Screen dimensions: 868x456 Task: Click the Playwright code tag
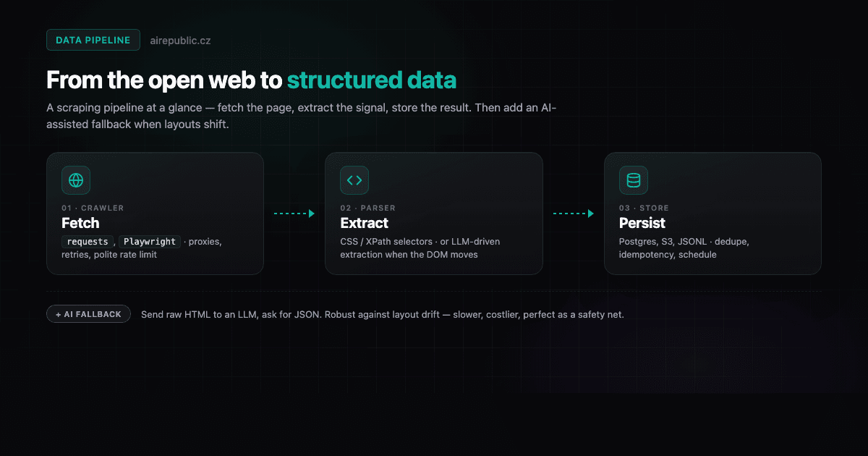pos(148,242)
